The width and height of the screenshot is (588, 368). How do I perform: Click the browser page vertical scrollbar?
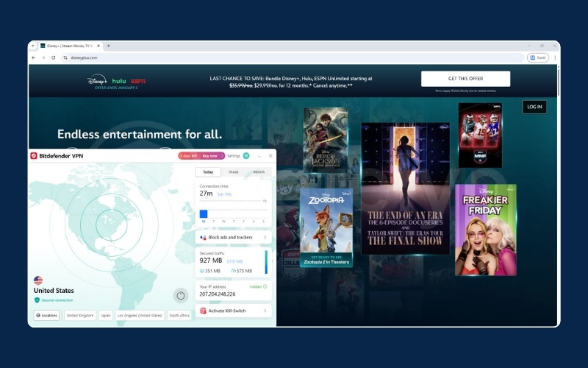[558, 82]
